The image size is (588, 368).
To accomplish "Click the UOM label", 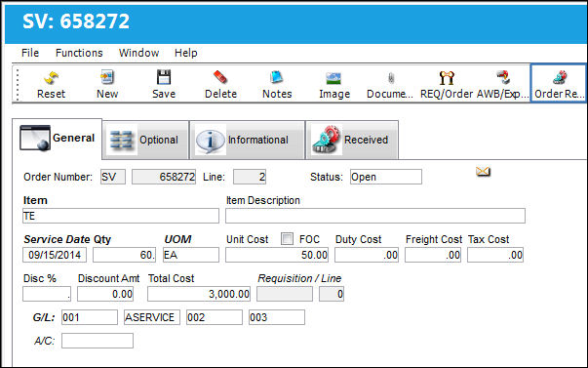I will (177, 239).
